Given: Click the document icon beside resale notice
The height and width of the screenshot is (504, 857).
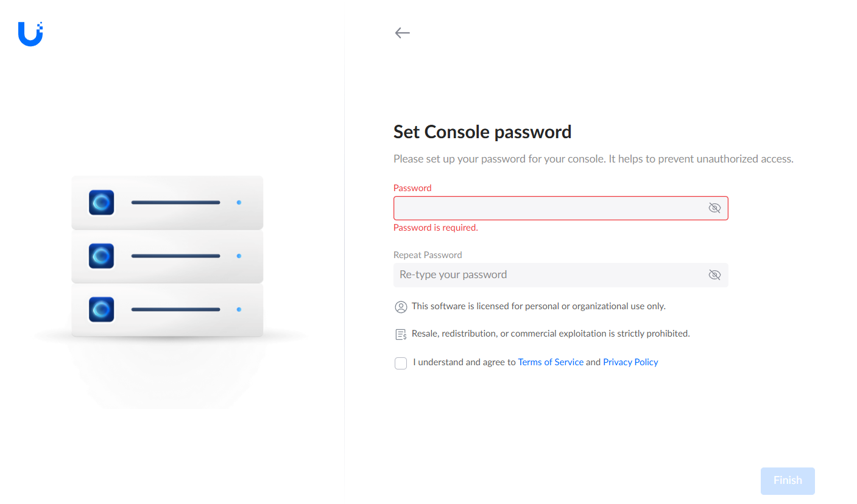Looking at the screenshot, I should [x=401, y=334].
